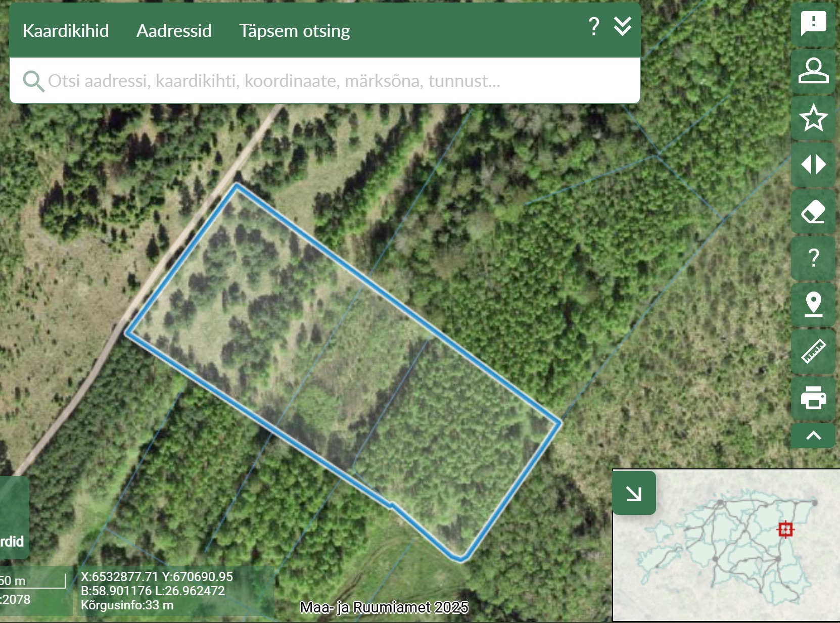Screen dimensions: 840x623
Task: Collapse the overview minimap with the arrow button
Action: point(634,493)
